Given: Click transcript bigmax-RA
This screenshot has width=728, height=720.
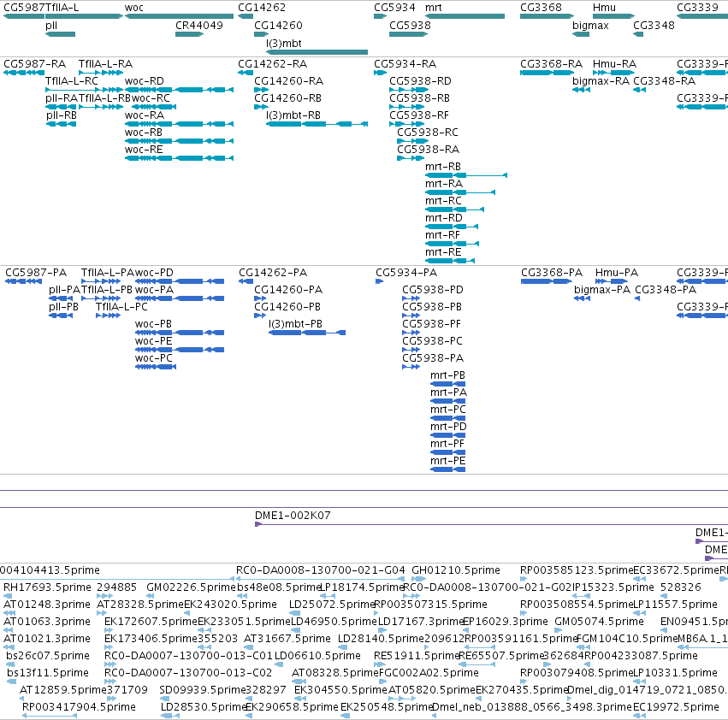Looking at the screenshot, I should [581, 90].
